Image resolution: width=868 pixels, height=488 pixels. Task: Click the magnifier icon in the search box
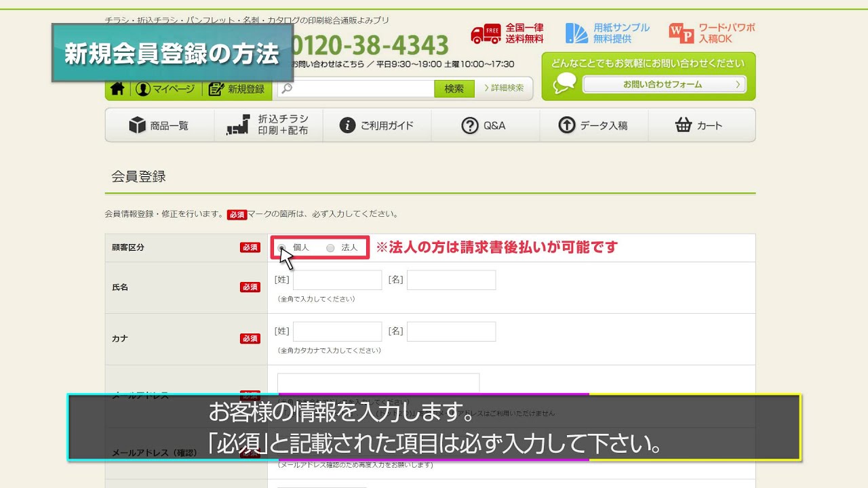pyautogui.click(x=287, y=88)
